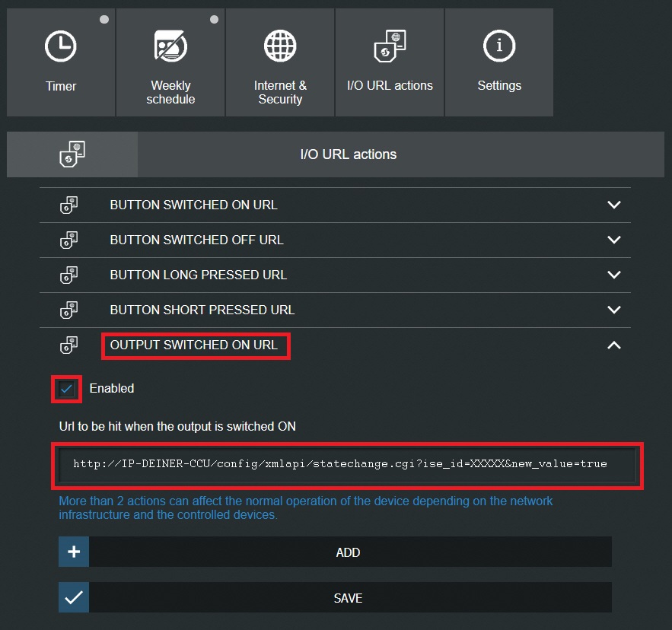Open the Weekly schedule icon
This screenshot has width=672, height=630.
tap(170, 47)
